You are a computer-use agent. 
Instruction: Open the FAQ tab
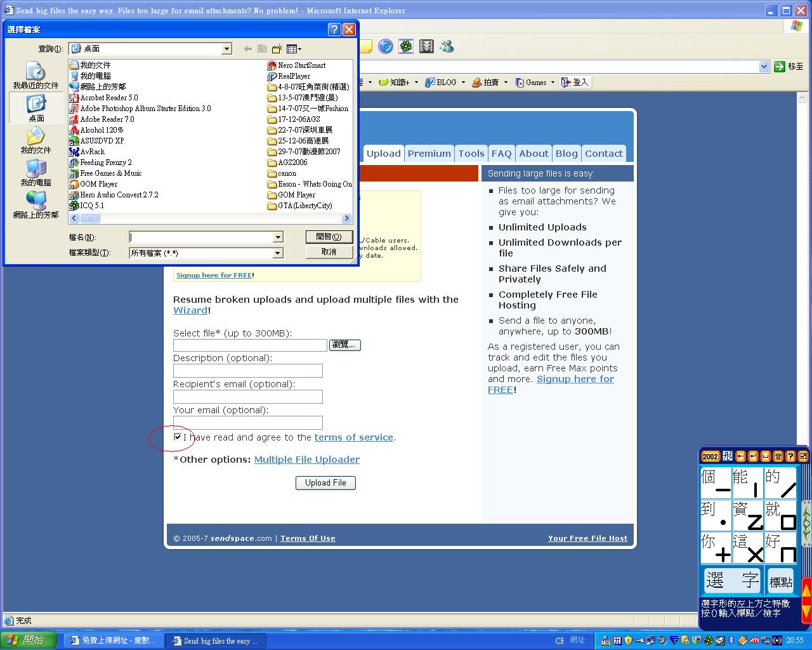(501, 154)
